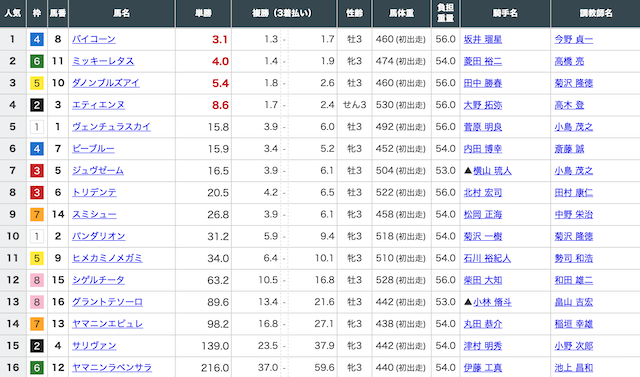640x377 pixels.
Task: Open horse link サリヴァン
Action: coord(94,346)
